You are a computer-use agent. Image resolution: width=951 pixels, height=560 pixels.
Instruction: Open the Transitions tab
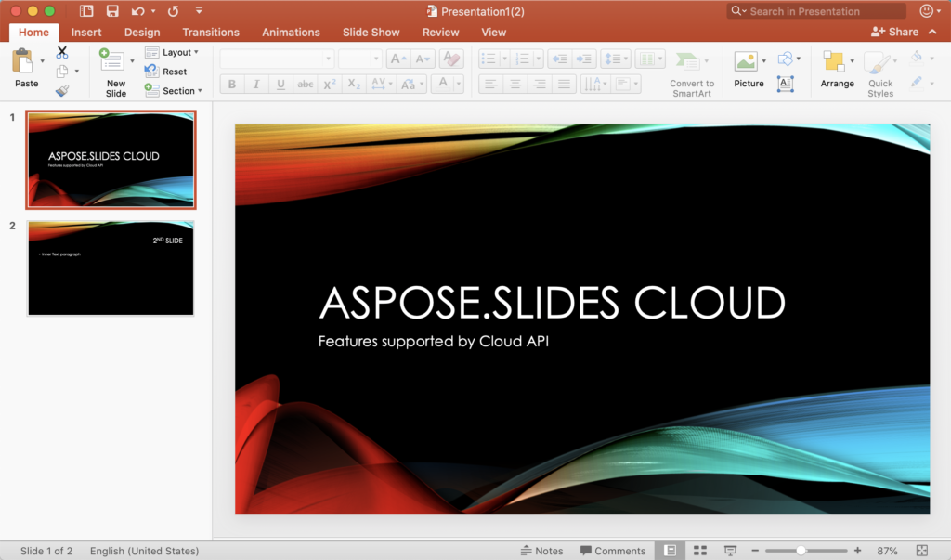211,33
